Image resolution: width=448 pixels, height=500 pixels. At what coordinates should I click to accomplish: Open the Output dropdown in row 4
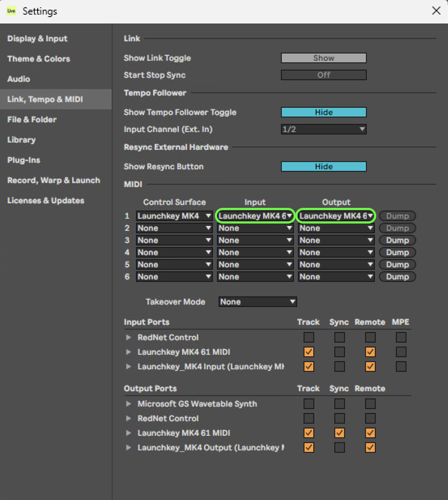click(336, 252)
